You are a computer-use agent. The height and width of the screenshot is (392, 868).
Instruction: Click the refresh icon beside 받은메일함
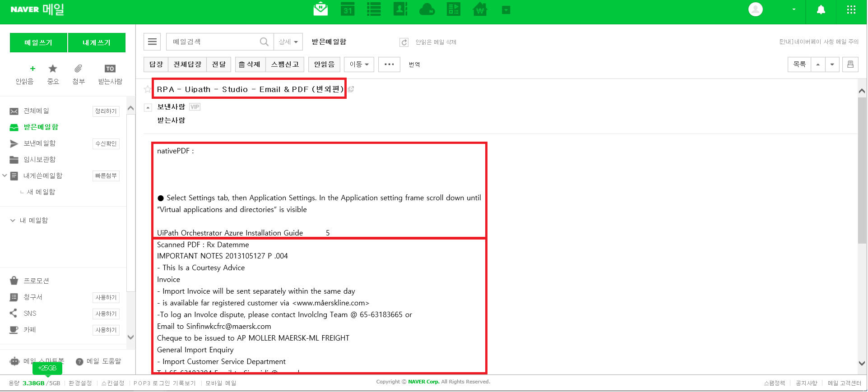[x=404, y=42]
